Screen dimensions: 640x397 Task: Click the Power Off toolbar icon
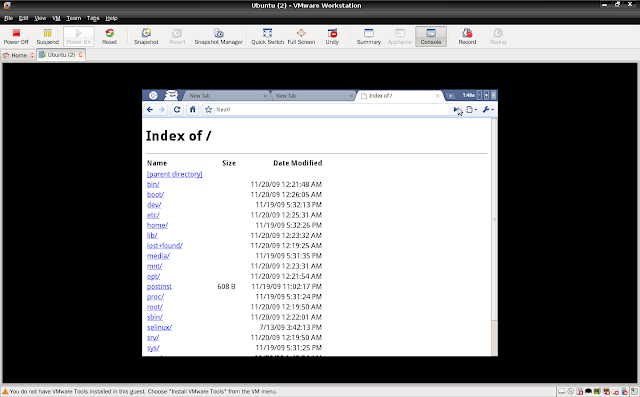click(x=16, y=36)
